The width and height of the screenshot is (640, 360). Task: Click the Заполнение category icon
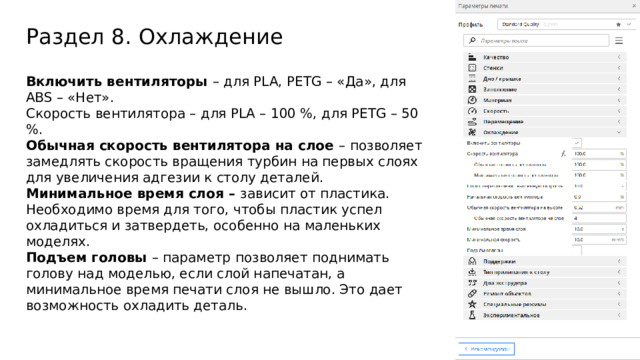point(472,89)
